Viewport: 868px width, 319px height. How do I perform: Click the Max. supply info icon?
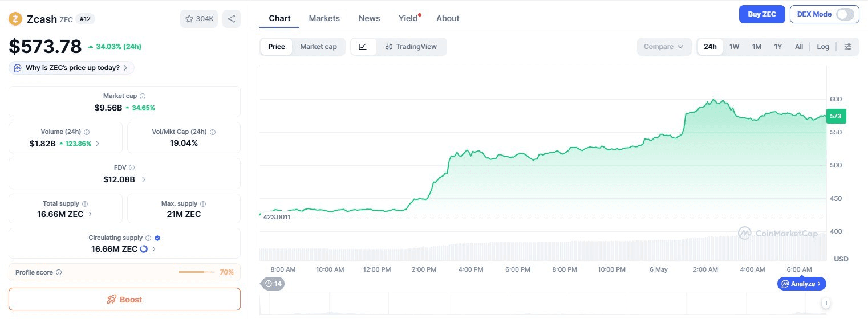click(x=203, y=203)
